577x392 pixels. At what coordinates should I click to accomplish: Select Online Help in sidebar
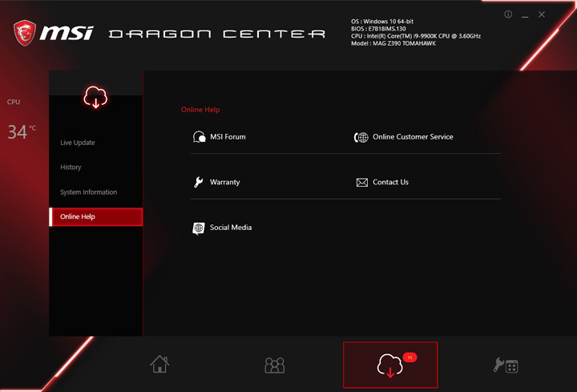(x=95, y=216)
